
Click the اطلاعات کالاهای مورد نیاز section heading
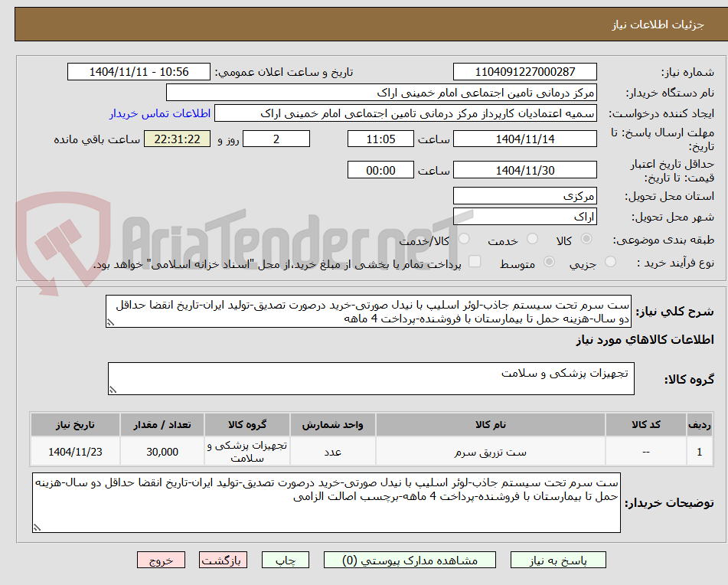645,340
